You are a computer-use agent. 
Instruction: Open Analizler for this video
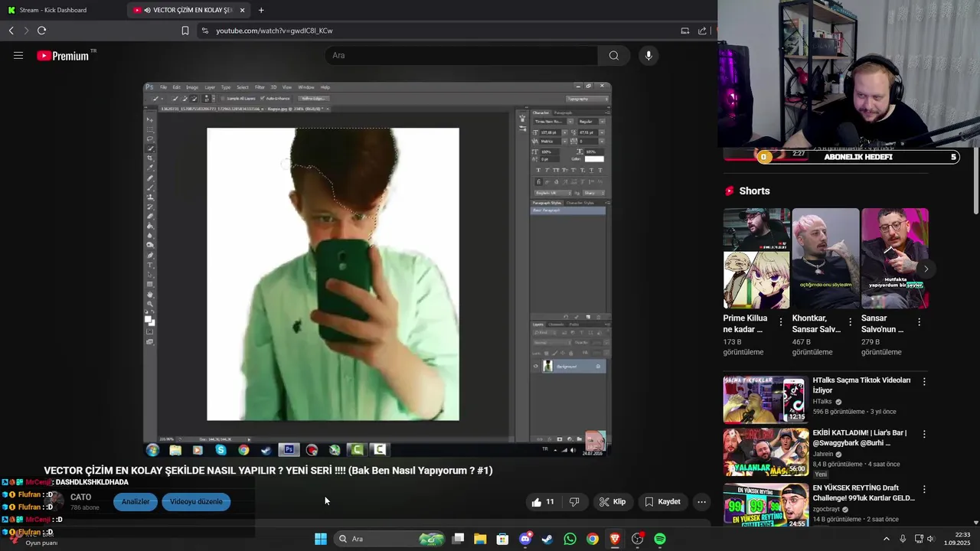tap(136, 502)
